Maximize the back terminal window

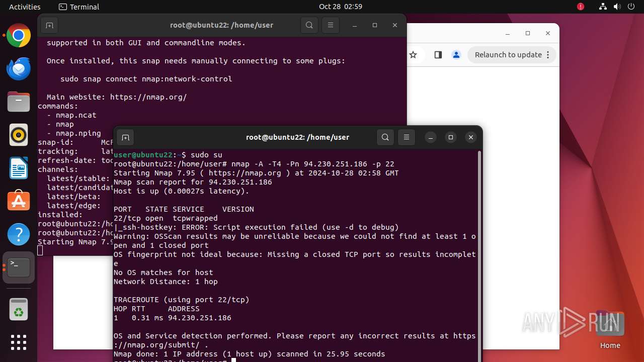(375, 25)
